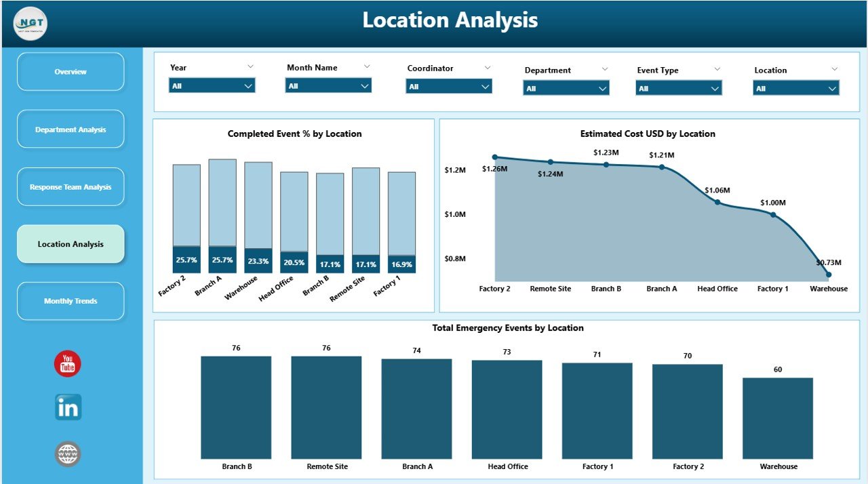Open the company's YouTube channel icon
The image size is (868, 484).
point(66,364)
